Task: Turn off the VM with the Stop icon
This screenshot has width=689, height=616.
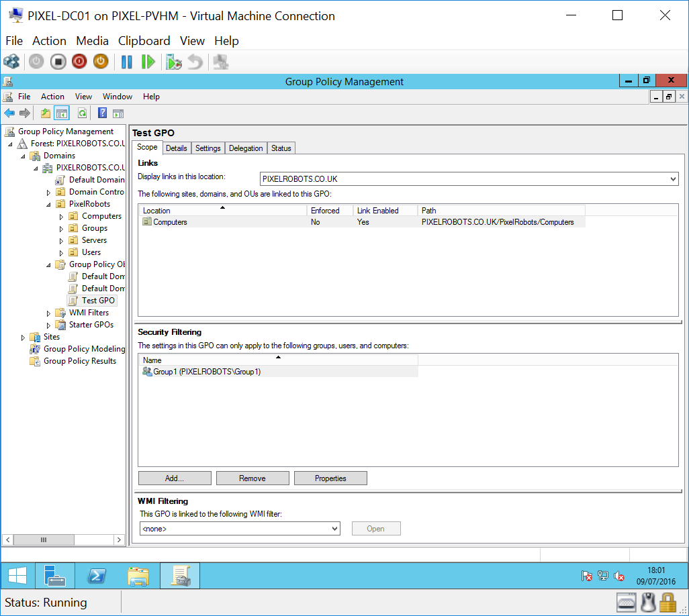Action: point(58,62)
